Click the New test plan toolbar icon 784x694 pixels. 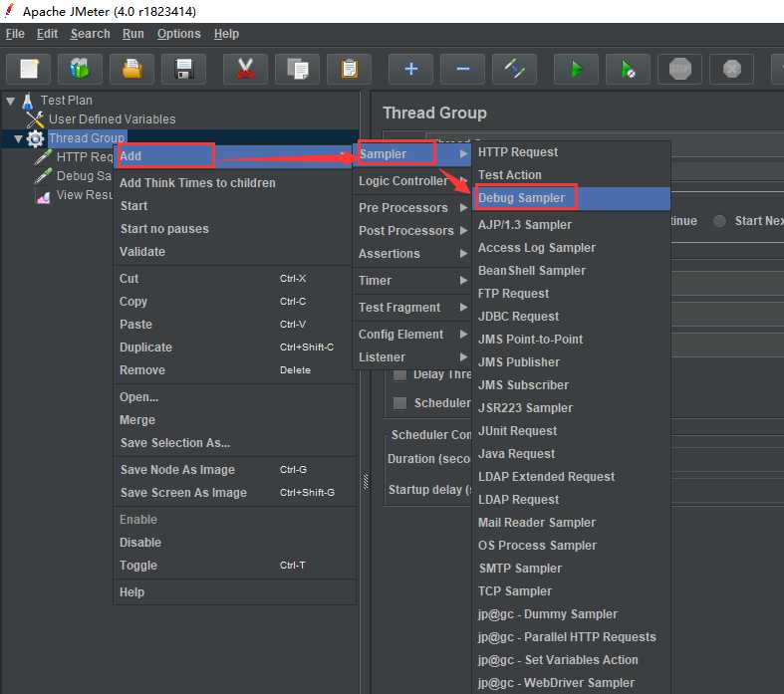(29, 69)
